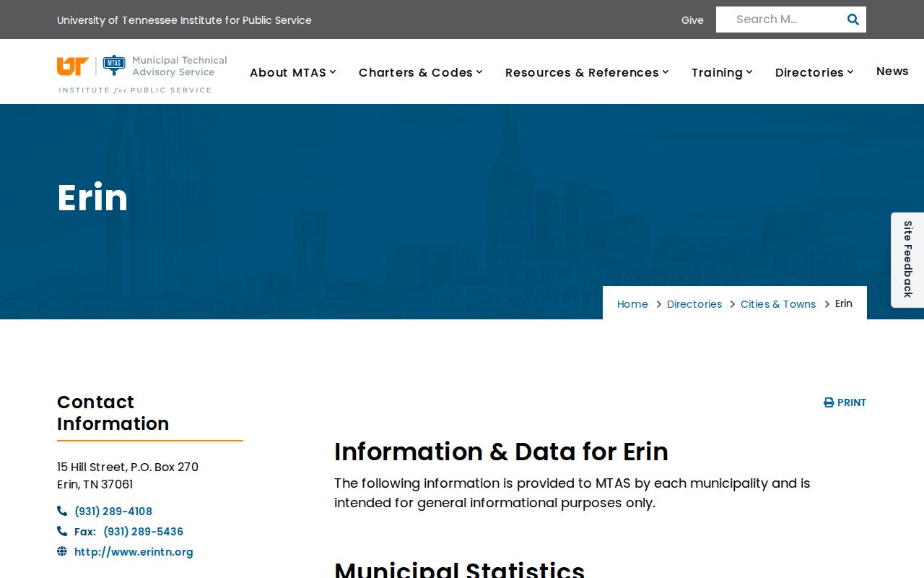Viewport: 924px width, 578px height.
Task: Click the Information & Data for Erin heading
Action: 501,452
